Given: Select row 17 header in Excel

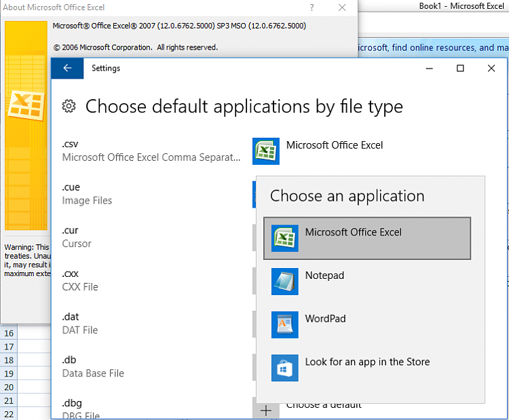Looking at the screenshot, I should 9,347.
